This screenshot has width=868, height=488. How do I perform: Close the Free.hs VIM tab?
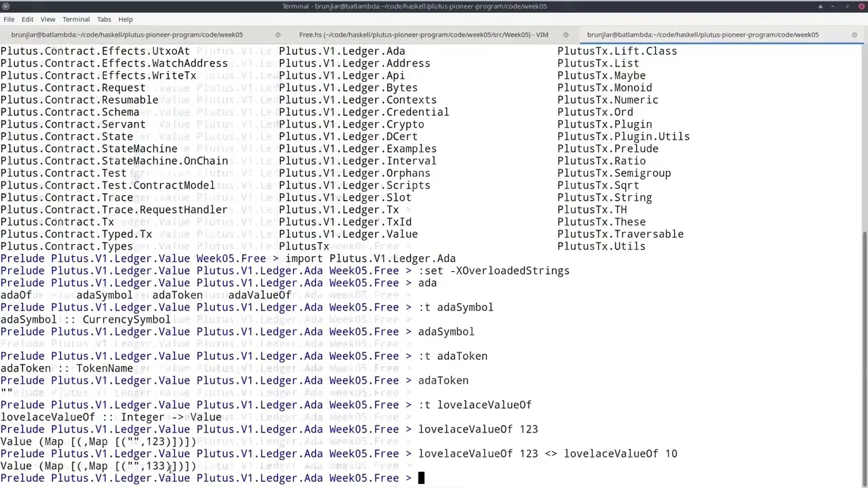(x=566, y=35)
